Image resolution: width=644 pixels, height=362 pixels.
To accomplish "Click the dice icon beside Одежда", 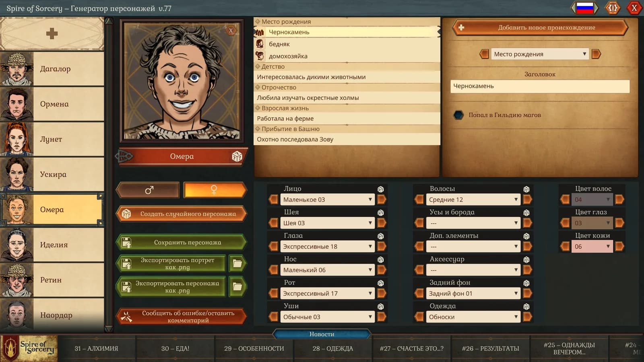I will 526,306.
